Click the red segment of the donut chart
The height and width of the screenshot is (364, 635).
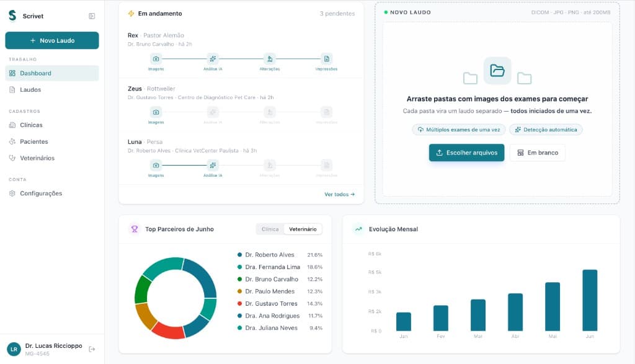coord(168,332)
